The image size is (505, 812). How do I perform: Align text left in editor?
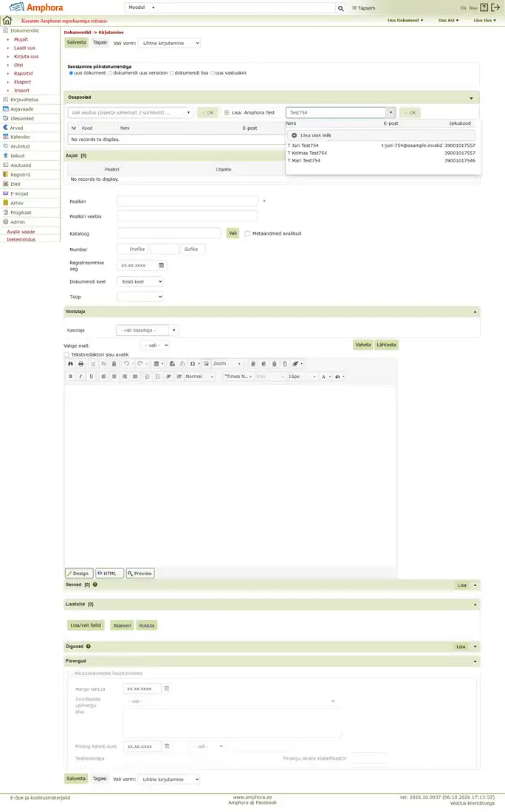click(x=103, y=376)
